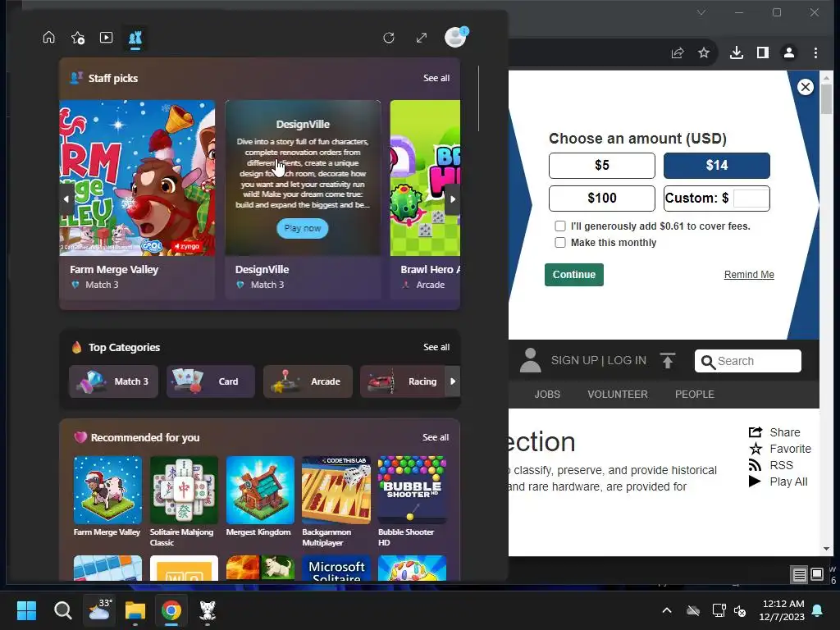The width and height of the screenshot is (840, 630).
Task: Select the Match 3 category
Action: point(113,381)
